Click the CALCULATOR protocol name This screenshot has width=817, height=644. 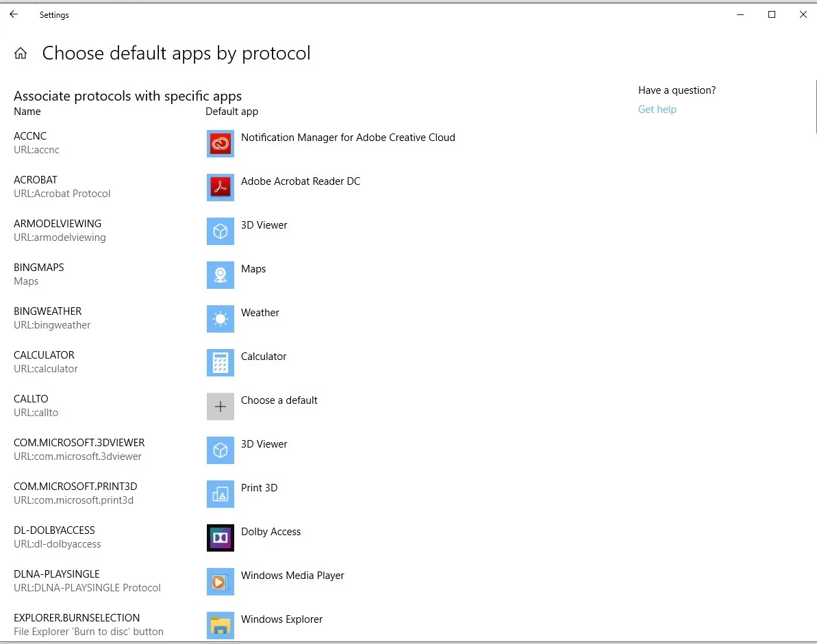click(x=45, y=355)
